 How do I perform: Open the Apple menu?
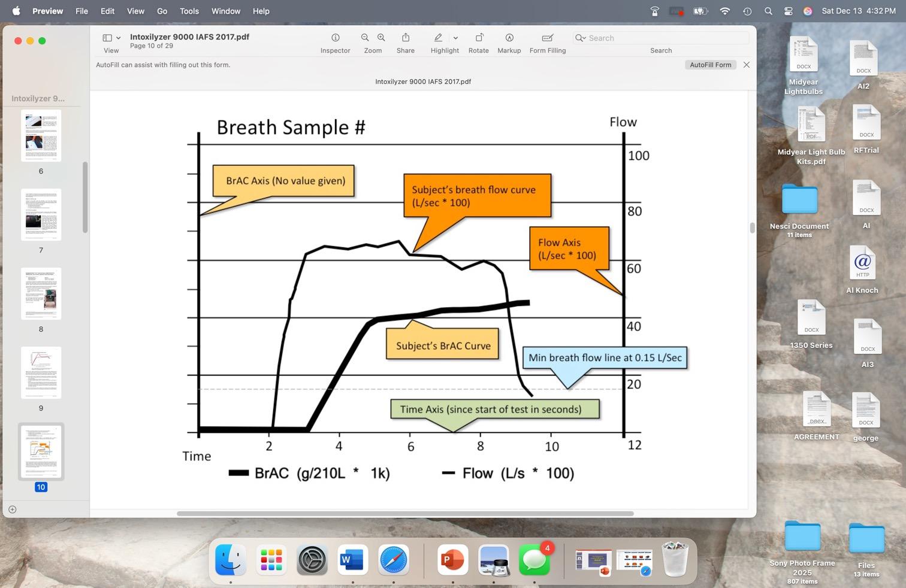click(x=16, y=11)
